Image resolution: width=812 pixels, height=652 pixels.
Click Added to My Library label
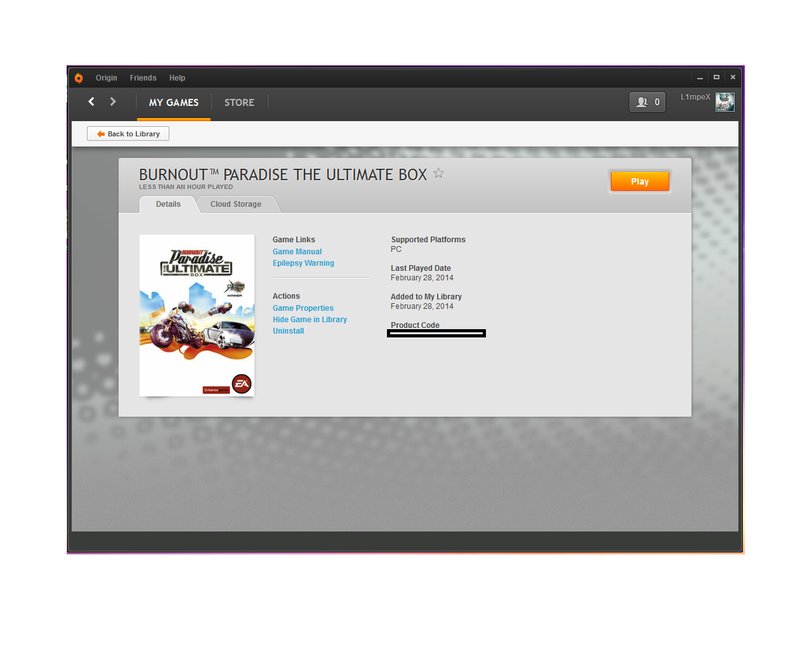click(x=426, y=297)
